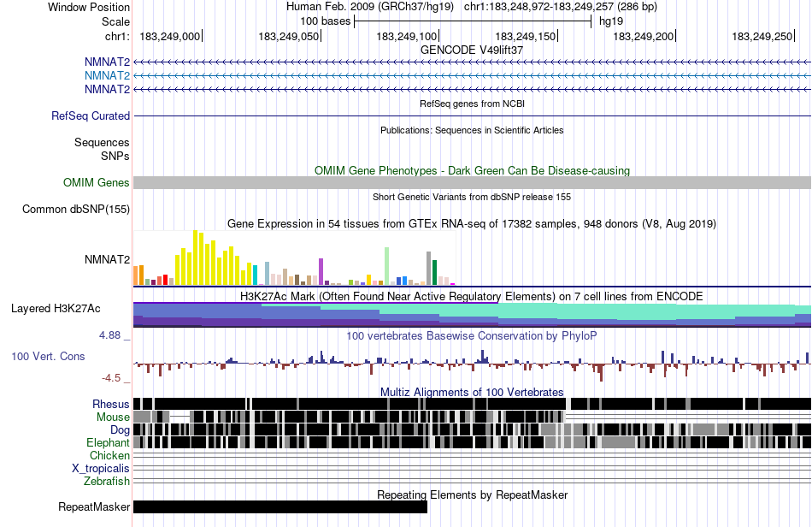
Task: Click the Mouse alignment label
Action: pos(113,417)
